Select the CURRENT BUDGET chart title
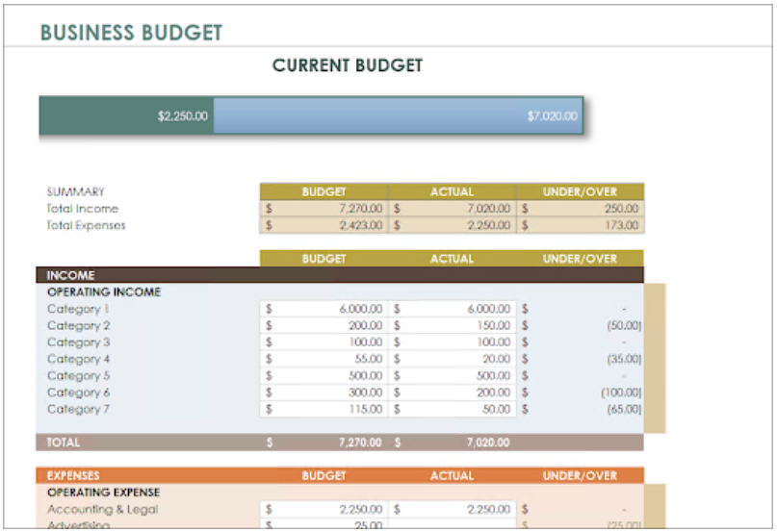 click(x=347, y=65)
